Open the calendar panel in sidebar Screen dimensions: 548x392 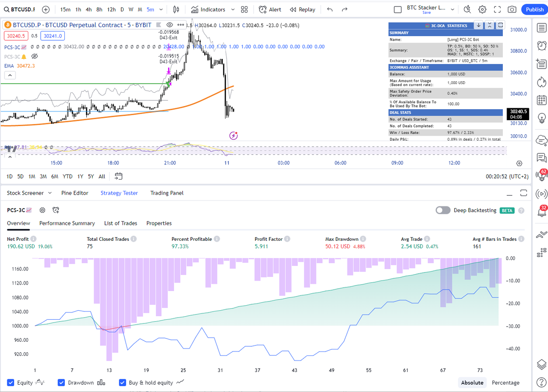pos(542,100)
